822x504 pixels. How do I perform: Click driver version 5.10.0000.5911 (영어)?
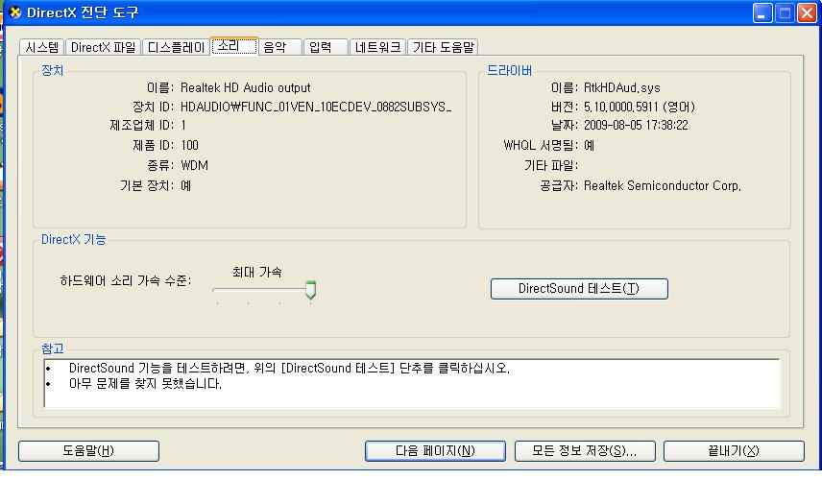point(639,107)
